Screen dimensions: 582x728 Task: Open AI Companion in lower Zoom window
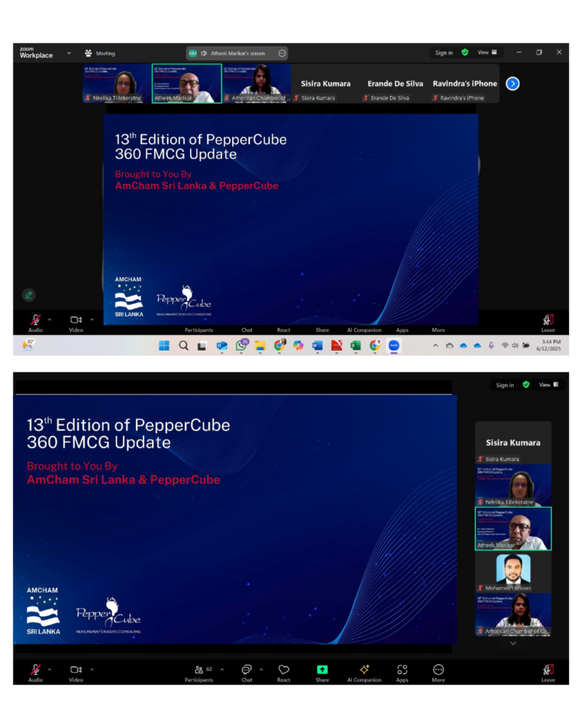(365, 673)
